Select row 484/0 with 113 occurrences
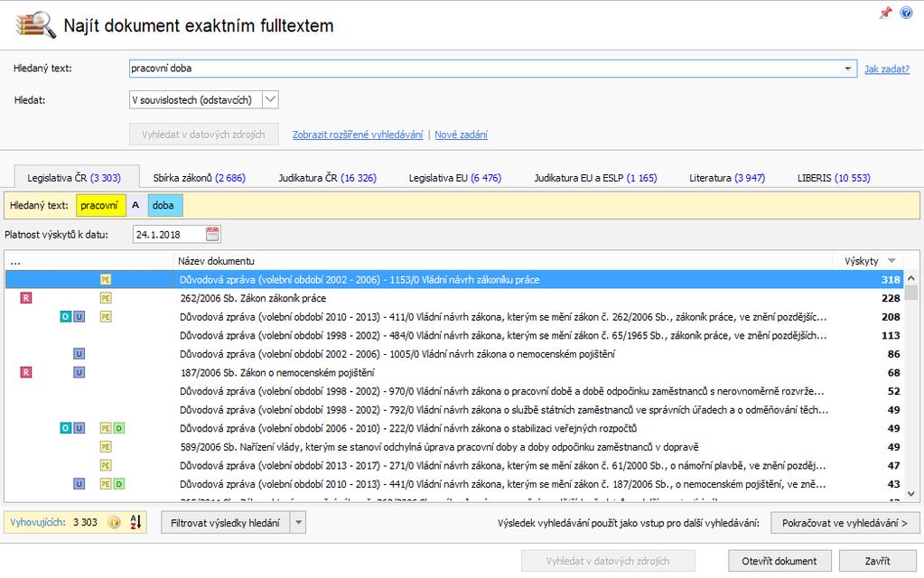 pyautogui.click(x=453, y=335)
